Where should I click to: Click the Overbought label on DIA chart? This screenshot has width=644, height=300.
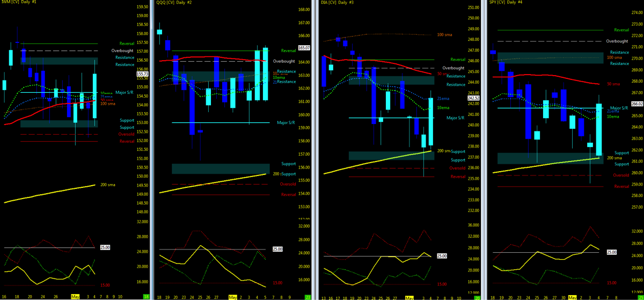point(455,68)
